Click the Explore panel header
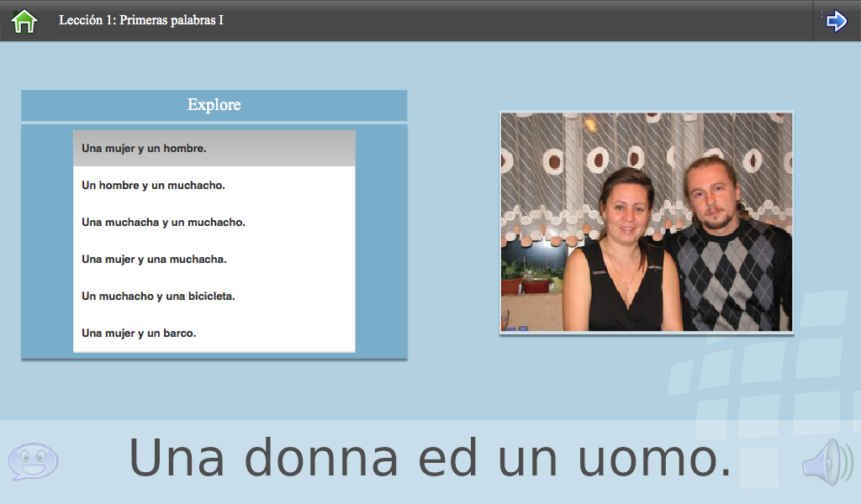The height and width of the screenshot is (504, 861). coord(214,105)
